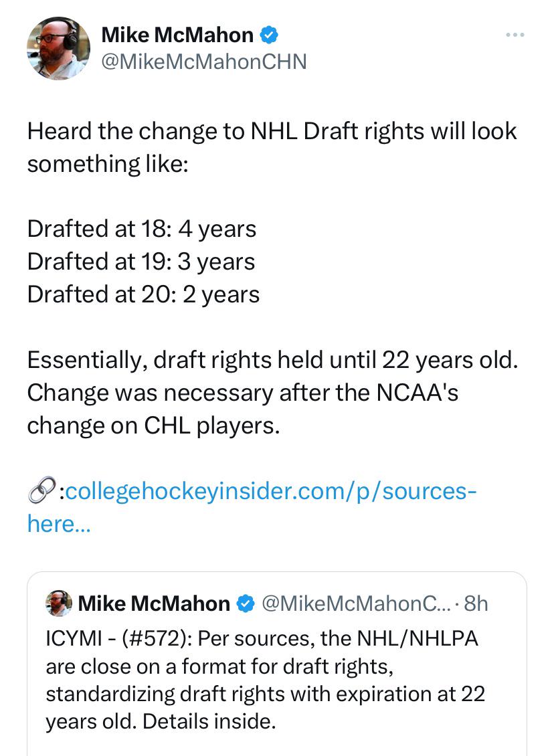The image size is (554, 756).
Task: Click the chain link emoji before the URL
Action: coord(42,491)
